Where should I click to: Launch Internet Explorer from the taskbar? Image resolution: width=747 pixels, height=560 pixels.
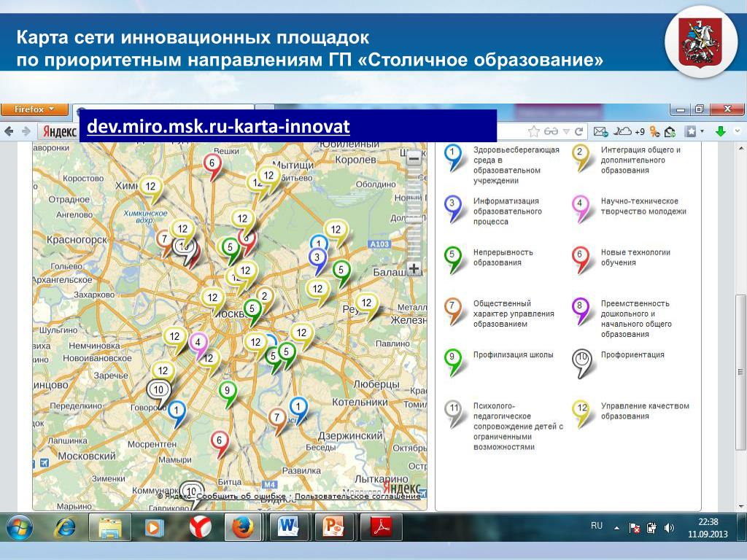pyautogui.click(x=65, y=528)
